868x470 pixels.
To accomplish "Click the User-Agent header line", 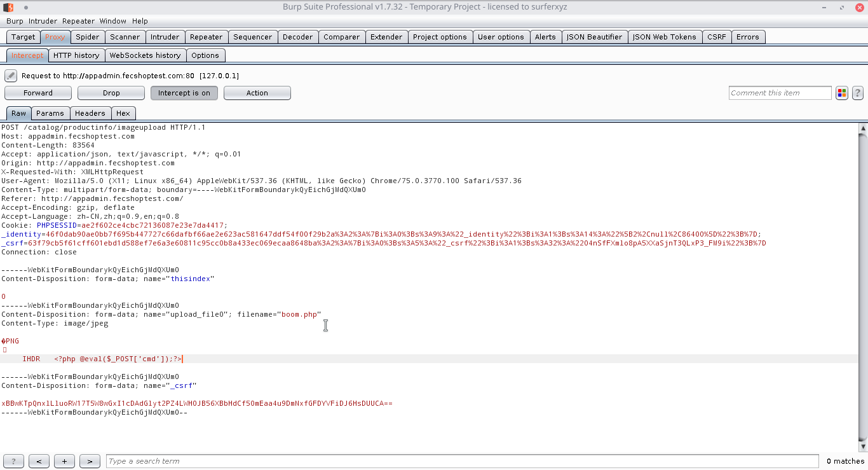I will click(x=261, y=181).
